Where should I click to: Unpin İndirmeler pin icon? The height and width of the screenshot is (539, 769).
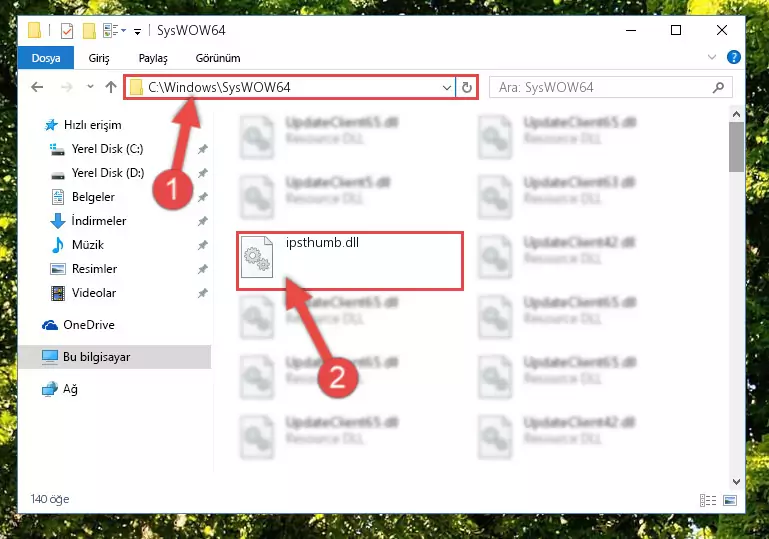(x=203, y=221)
